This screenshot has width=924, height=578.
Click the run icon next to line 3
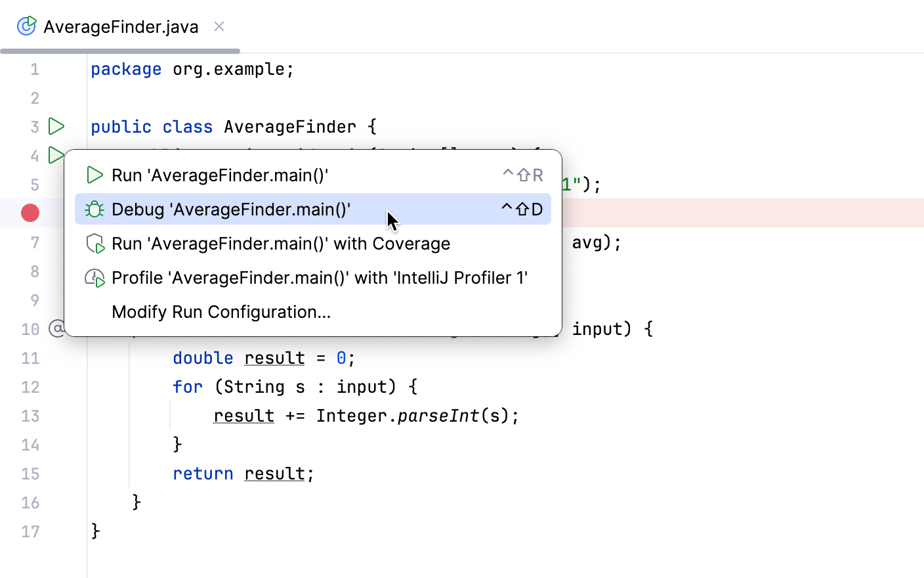(56, 127)
